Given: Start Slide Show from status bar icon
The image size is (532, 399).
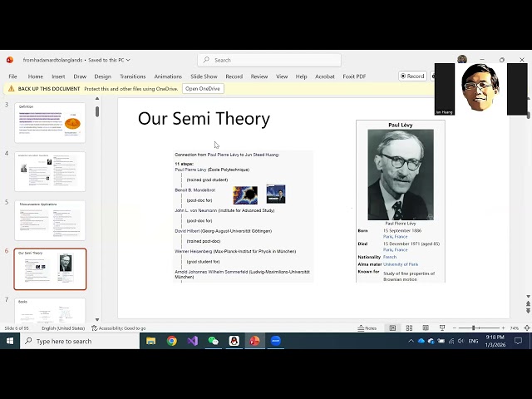Looking at the screenshot, I should click(x=442, y=328).
